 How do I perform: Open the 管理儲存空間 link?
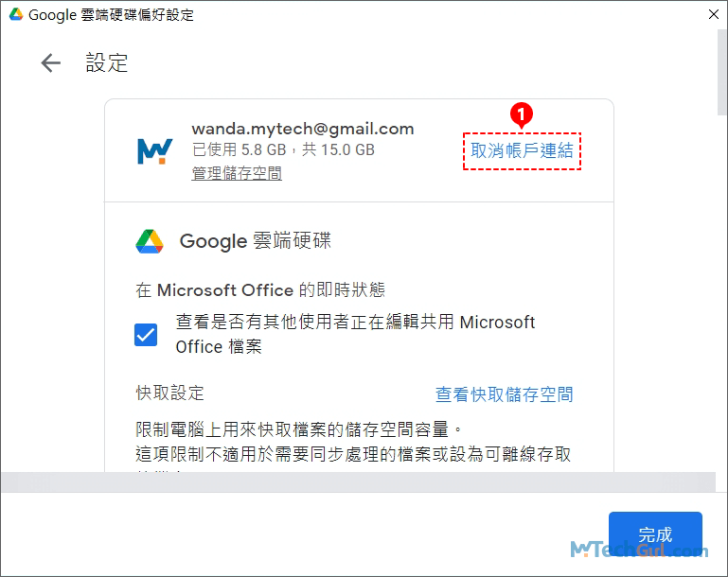click(x=237, y=173)
